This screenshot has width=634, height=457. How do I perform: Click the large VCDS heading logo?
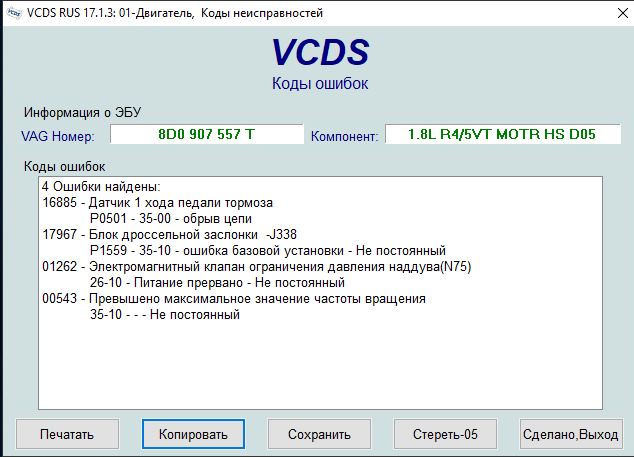pos(320,53)
